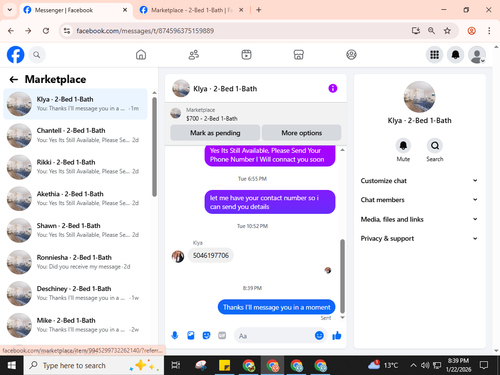Click More options button

(301, 133)
